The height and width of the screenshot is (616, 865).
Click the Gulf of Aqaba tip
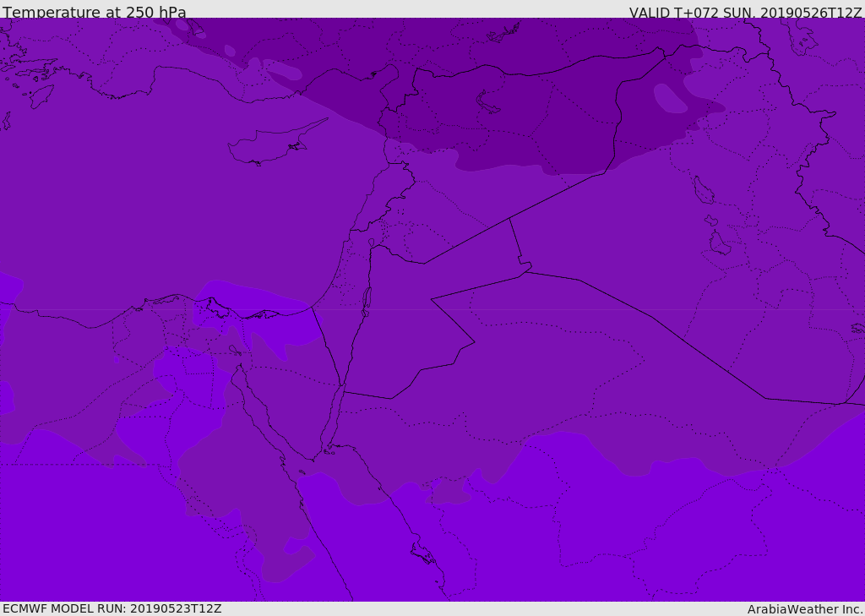[343, 386]
